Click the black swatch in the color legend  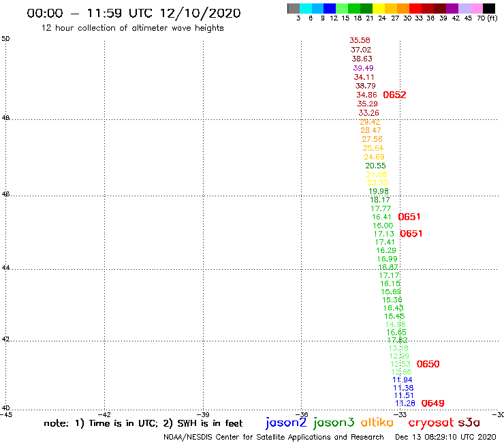pyautogui.click(x=489, y=8)
